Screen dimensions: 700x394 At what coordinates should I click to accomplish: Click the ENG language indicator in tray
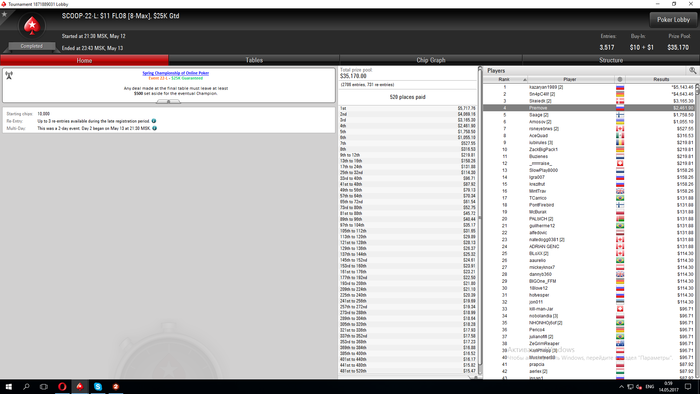(650, 387)
